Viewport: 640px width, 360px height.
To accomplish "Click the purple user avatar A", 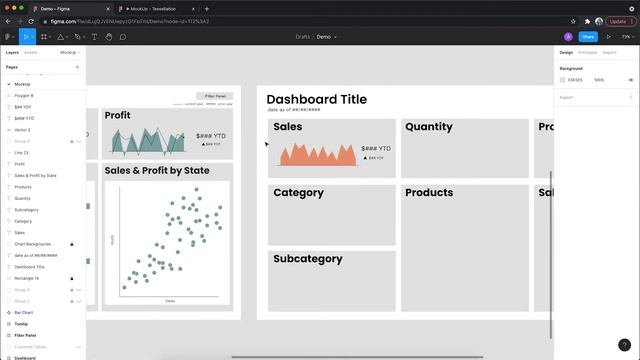I will (568, 37).
